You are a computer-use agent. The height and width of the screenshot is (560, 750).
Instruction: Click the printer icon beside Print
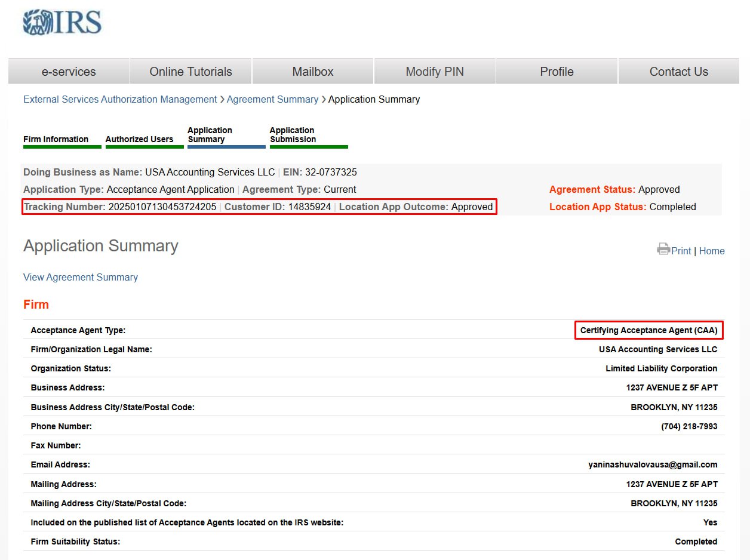663,250
